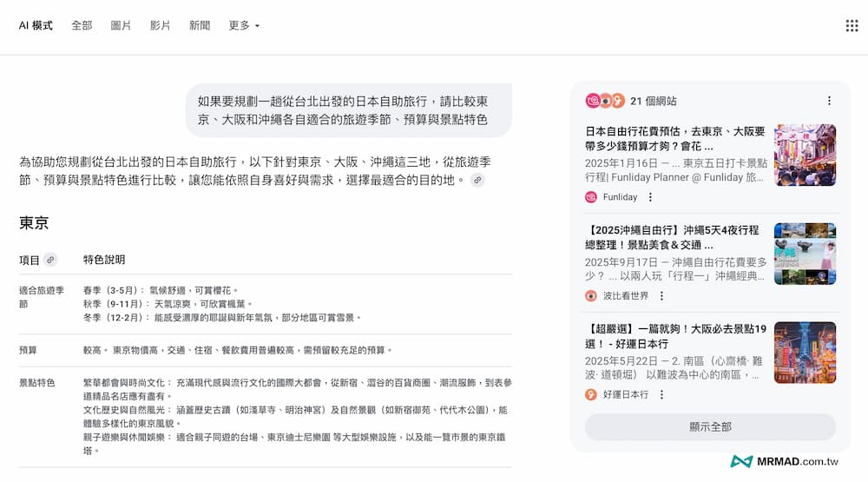Click the 波比看世界 site favicon
The image size is (868, 482).
point(591,296)
